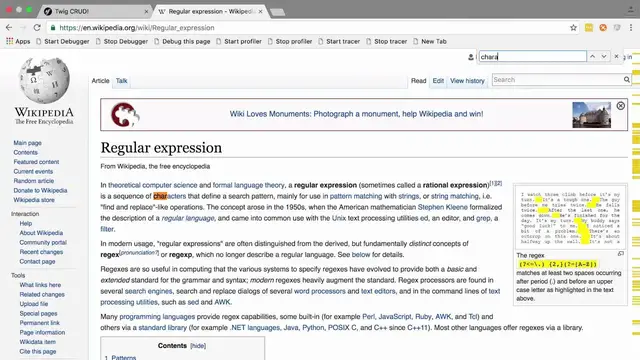640x360 pixels.
Task: Click the Stop profiler bookmark
Action: click(290, 41)
